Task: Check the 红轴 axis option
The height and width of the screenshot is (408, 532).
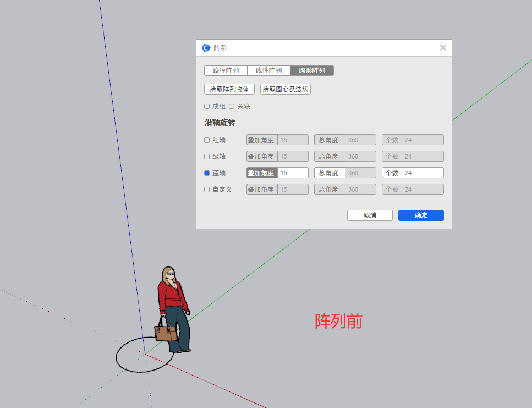Action: (x=207, y=140)
